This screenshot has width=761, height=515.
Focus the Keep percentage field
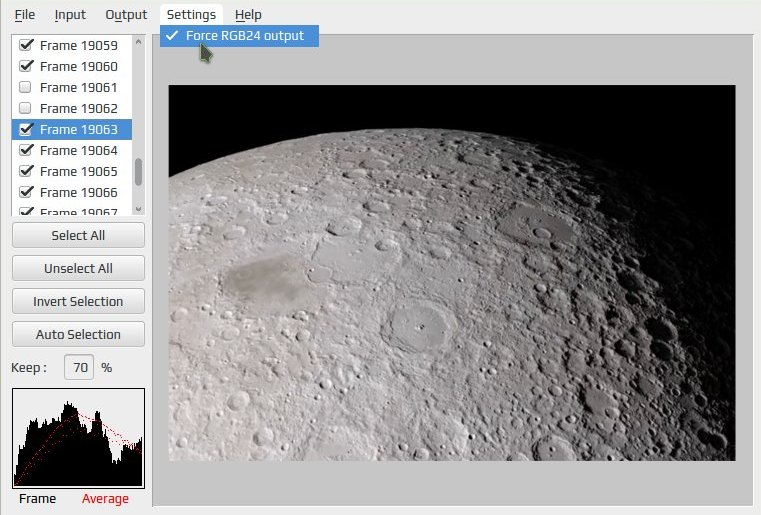[79, 367]
